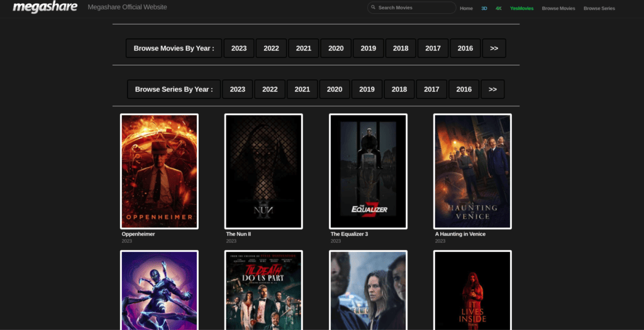Browse movies from year 2016
Viewport: 644px width, 330px height.
tap(465, 48)
